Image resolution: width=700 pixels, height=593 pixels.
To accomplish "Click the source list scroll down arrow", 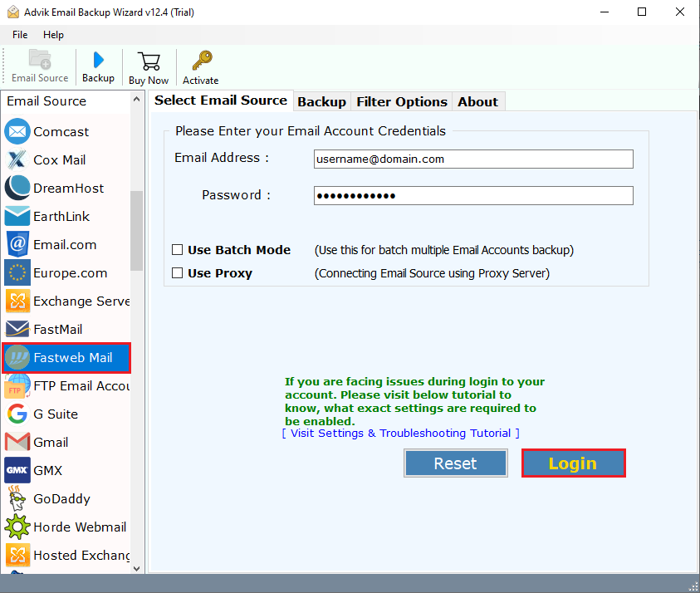I will click(x=137, y=568).
